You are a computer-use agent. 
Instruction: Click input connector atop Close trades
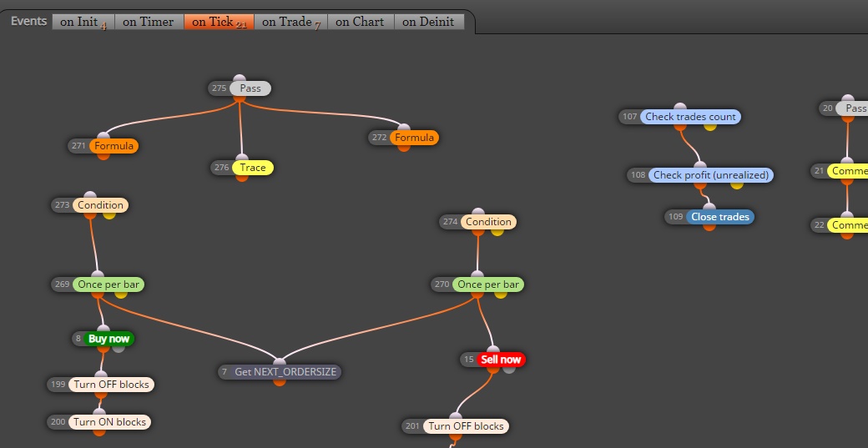(709, 207)
